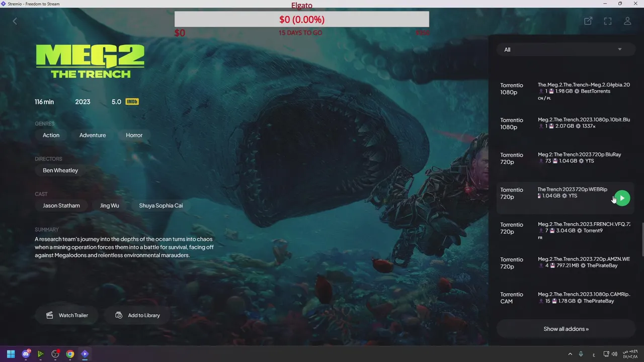Screen dimensions: 644x362
Task: Open cast member Jing Wu
Action: click(x=109, y=206)
